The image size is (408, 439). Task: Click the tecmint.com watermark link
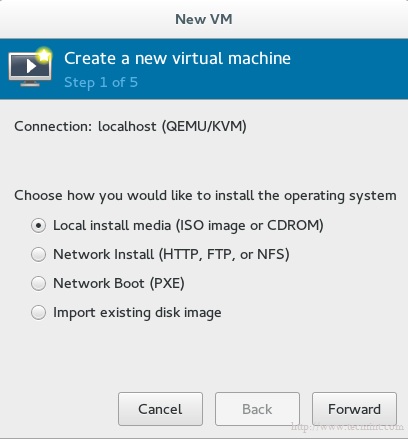tap(347, 426)
